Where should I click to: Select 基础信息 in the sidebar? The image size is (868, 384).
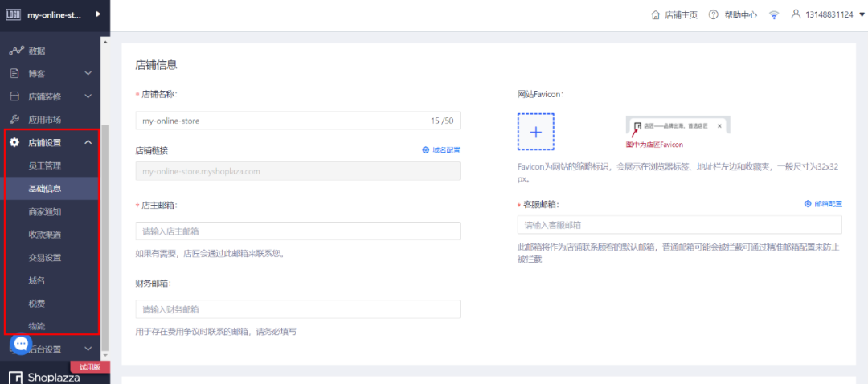tap(45, 189)
